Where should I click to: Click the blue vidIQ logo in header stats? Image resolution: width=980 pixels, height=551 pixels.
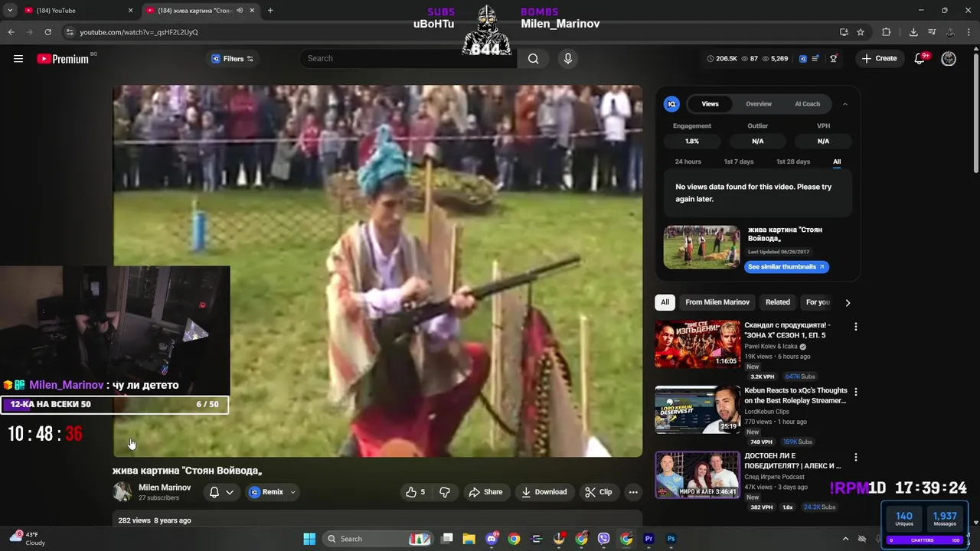pyautogui.click(x=802, y=59)
